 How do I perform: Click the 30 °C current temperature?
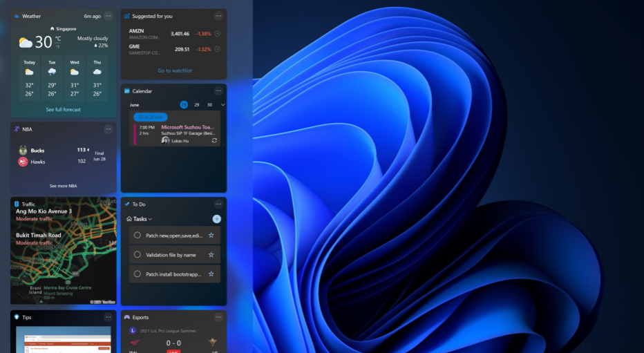coord(43,42)
